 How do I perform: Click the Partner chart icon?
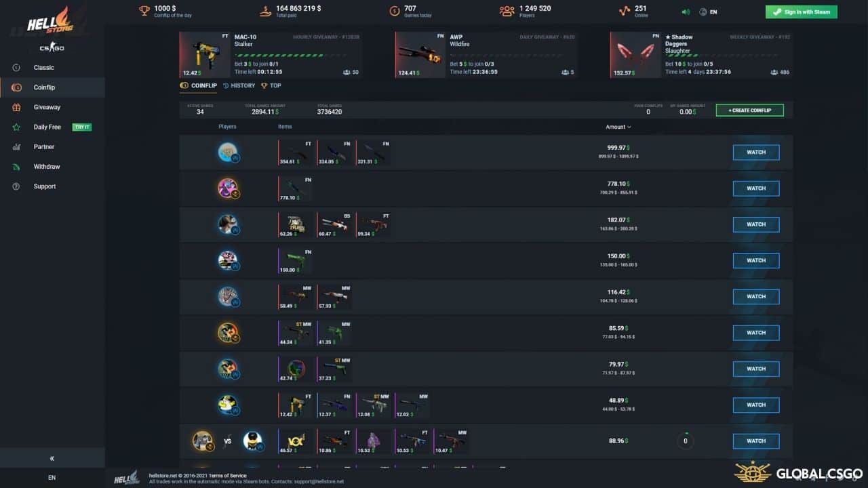[16, 146]
